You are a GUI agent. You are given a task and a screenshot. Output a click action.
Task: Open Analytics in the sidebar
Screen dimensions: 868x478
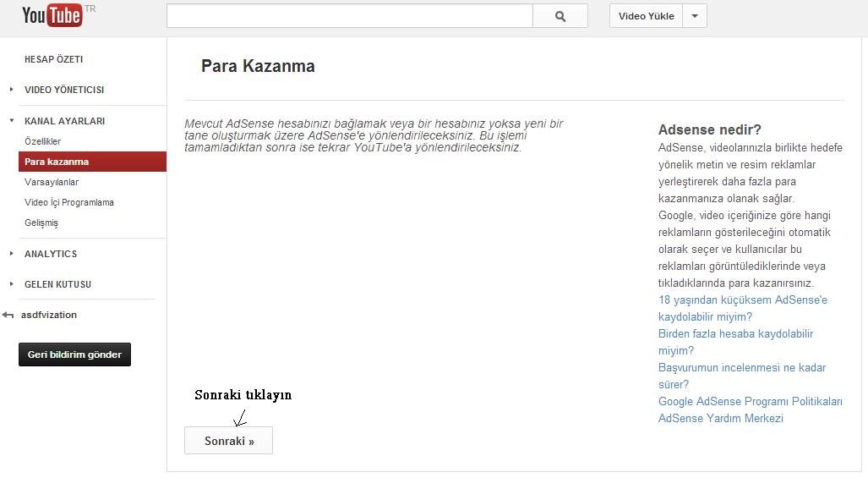(51, 254)
